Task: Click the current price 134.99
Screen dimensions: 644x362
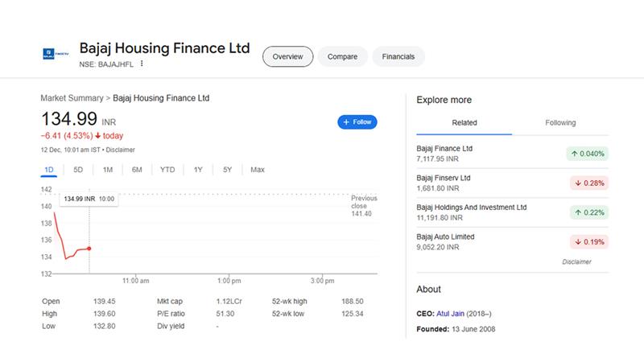Action: [69, 119]
